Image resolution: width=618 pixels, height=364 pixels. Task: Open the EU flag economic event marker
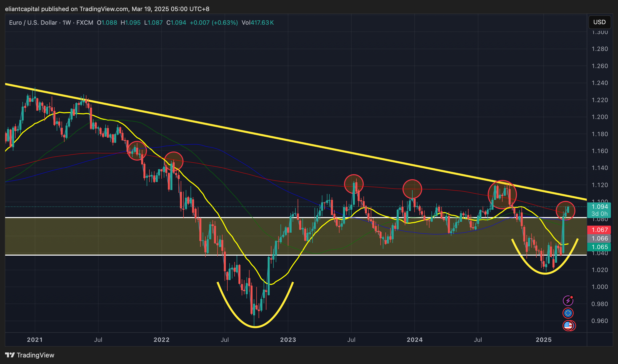click(568, 313)
